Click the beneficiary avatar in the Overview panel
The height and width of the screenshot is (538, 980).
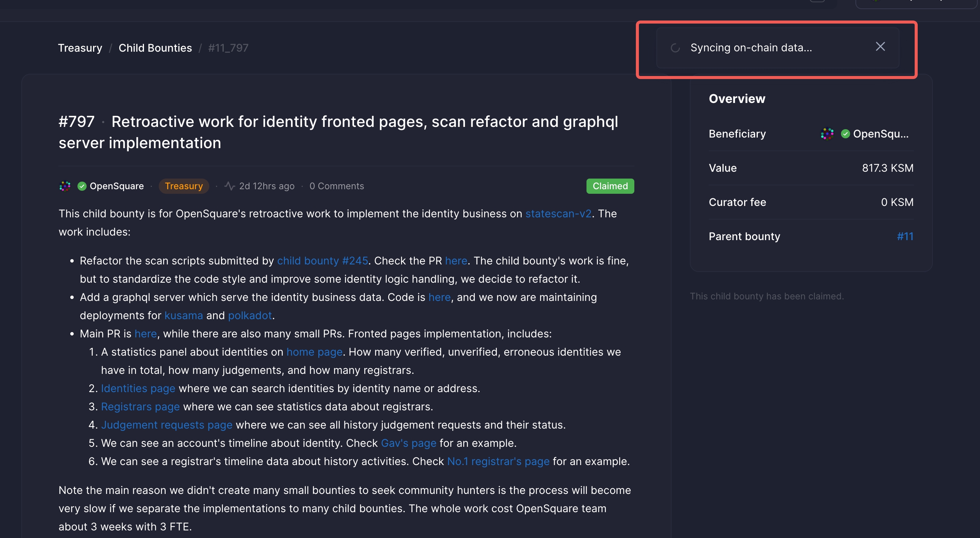pyautogui.click(x=827, y=133)
